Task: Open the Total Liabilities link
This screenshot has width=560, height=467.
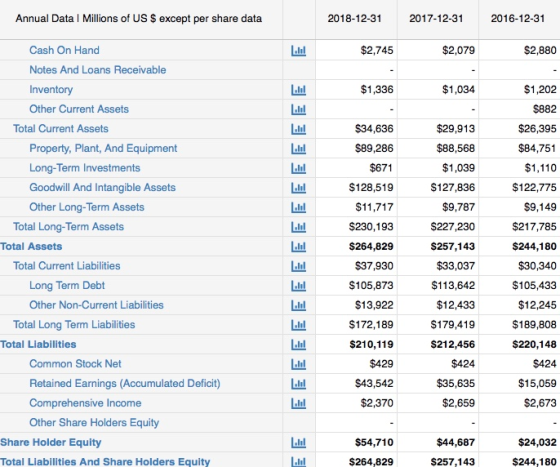Action: [38, 344]
